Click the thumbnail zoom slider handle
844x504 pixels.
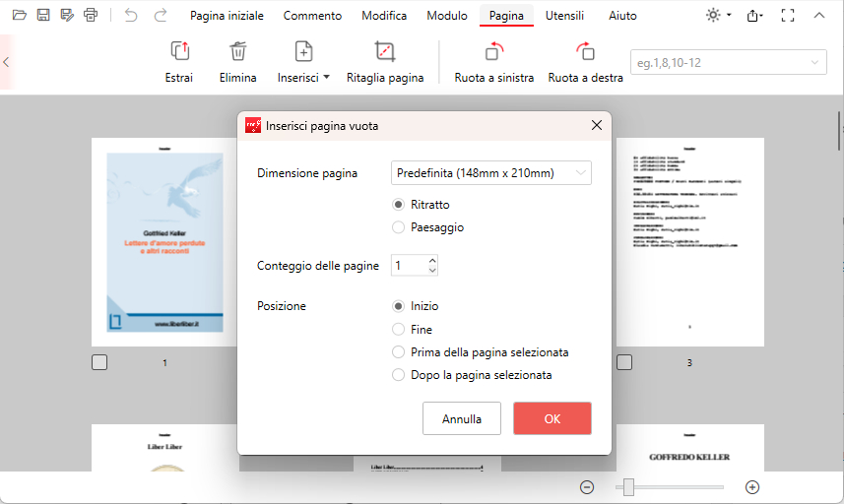628,487
